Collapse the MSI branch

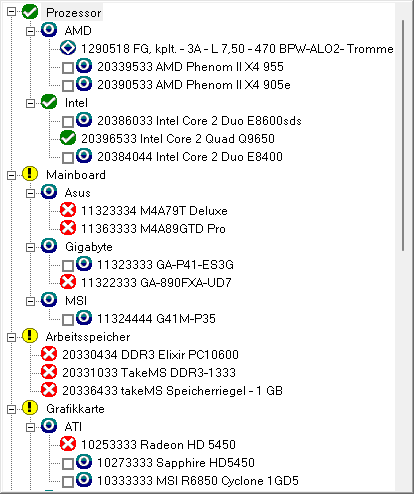coord(30,302)
